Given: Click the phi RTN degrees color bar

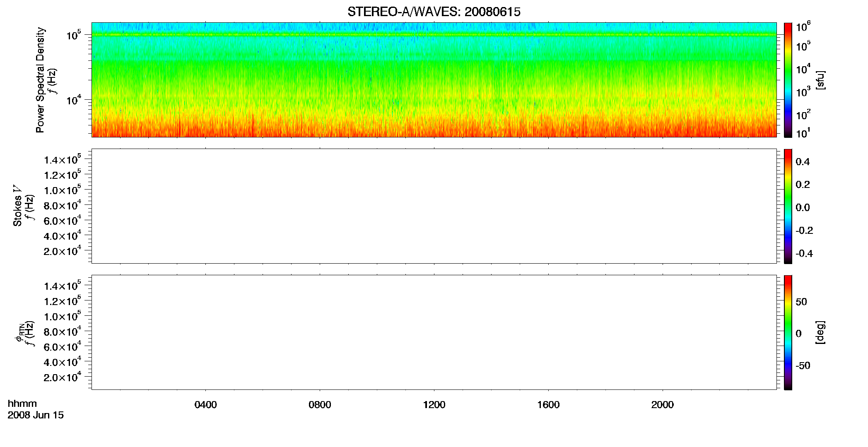Looking at the screenshot, I should 788,332.
